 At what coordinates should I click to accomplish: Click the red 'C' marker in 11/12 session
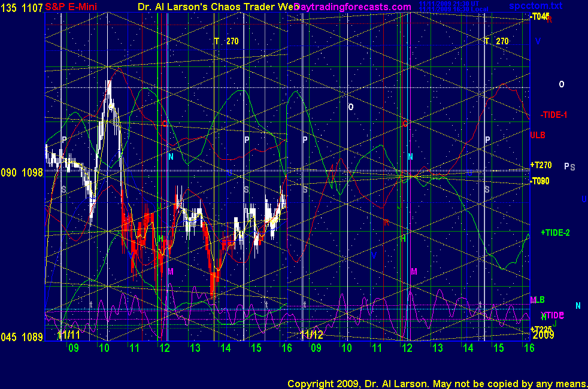[x=405, y=124]
